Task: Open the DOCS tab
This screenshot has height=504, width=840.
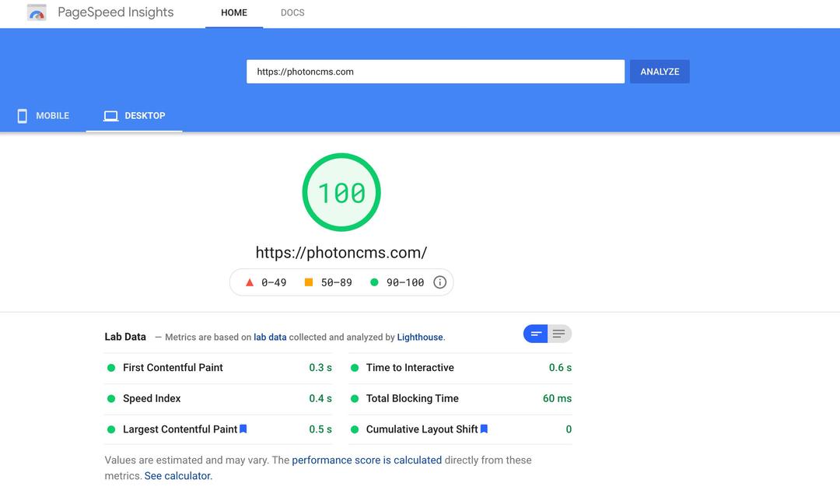Action: pyautogui.click(x=292, y=13)
